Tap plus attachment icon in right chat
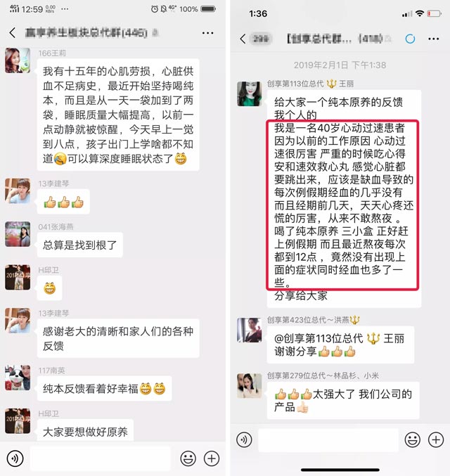 point(436,439)
